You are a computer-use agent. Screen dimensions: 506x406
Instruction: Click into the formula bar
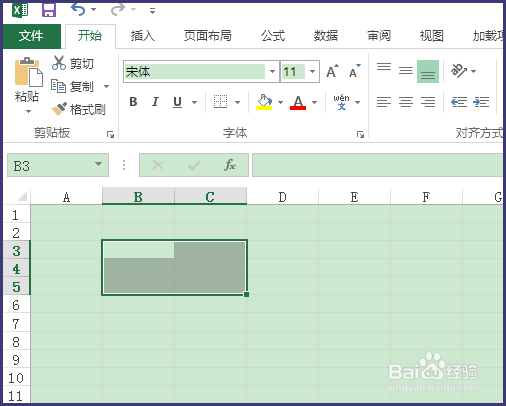click(x=377, y=165)
